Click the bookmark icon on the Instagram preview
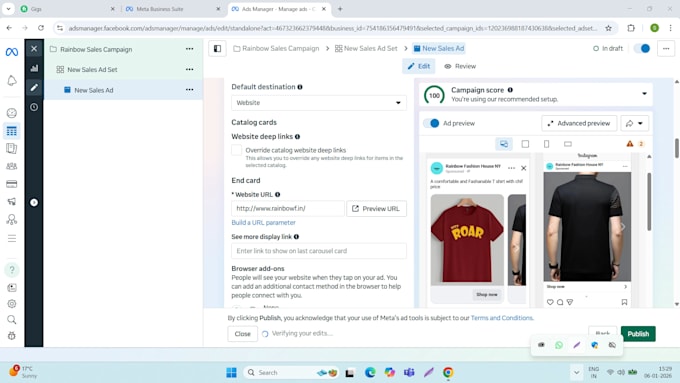 pyautogui.click(x=624, y=302)
